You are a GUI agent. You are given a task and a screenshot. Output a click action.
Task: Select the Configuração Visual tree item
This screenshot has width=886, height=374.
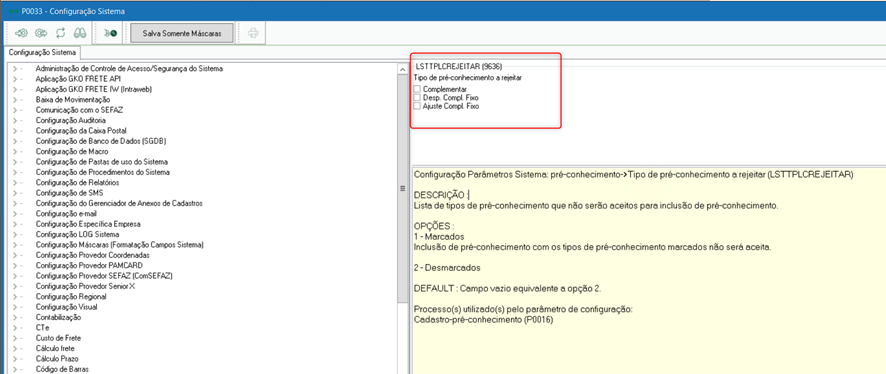coord(66,307)
